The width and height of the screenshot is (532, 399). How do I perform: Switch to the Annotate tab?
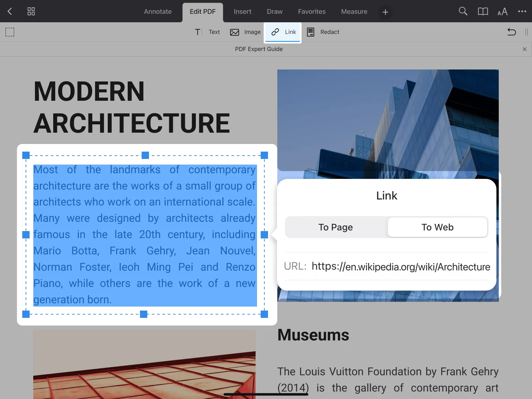point(158,11)
